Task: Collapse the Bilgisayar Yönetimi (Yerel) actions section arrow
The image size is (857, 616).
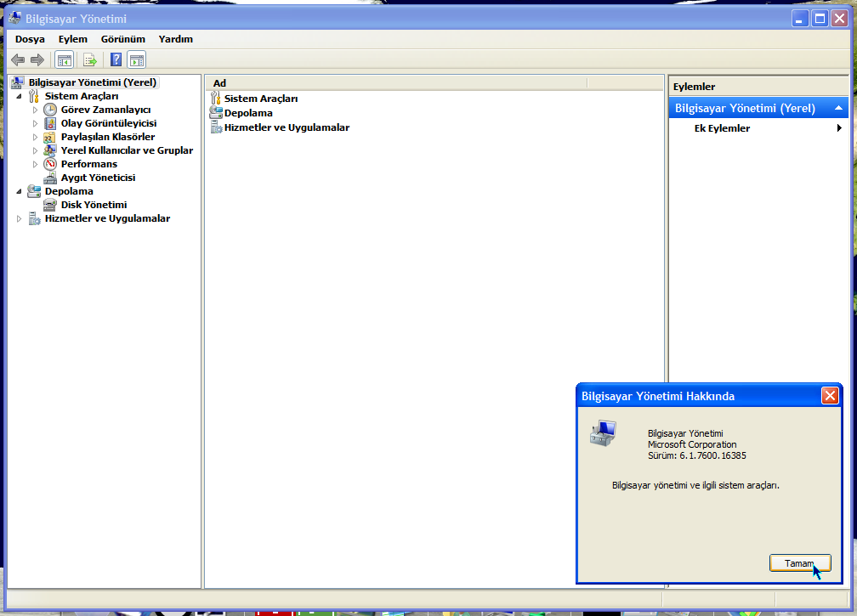Action: 838,108
